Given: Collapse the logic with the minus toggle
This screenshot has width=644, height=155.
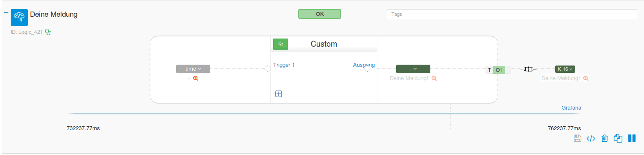Looking at the screenshot, I should tap(6, 12).
